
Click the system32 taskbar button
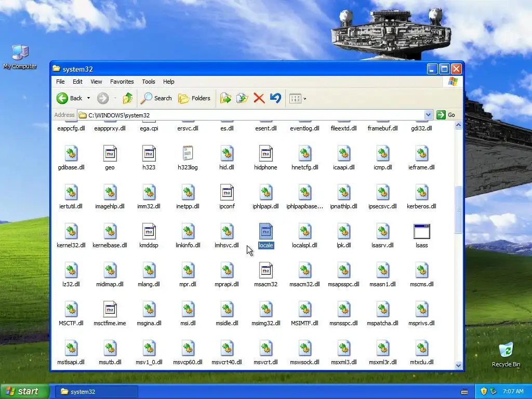(96, 392)
